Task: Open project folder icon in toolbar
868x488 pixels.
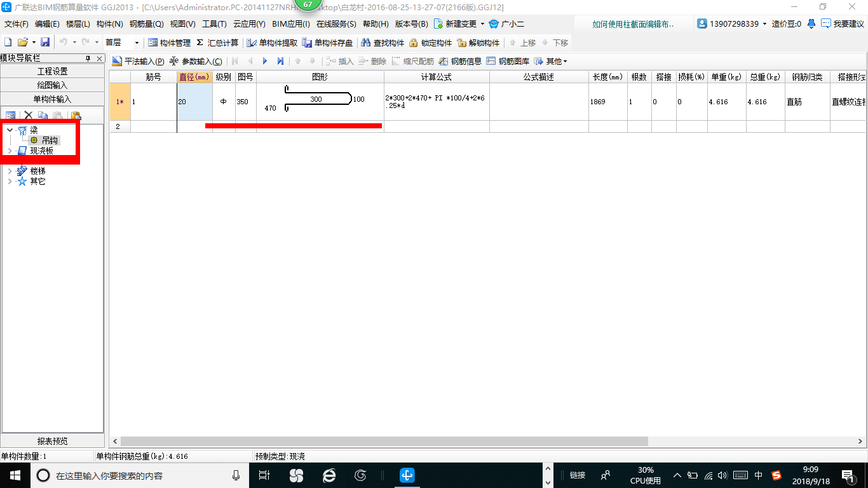Action: tap(22, 43)
